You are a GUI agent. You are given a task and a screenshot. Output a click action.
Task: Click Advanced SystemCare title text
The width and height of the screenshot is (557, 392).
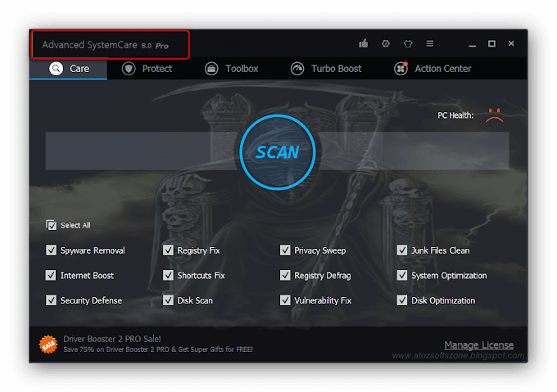point(105,45)
